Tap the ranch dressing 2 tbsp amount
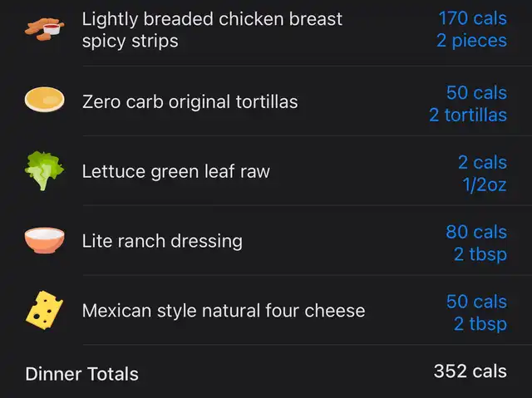Screen dimensions: 532x398 click(480, 254)
